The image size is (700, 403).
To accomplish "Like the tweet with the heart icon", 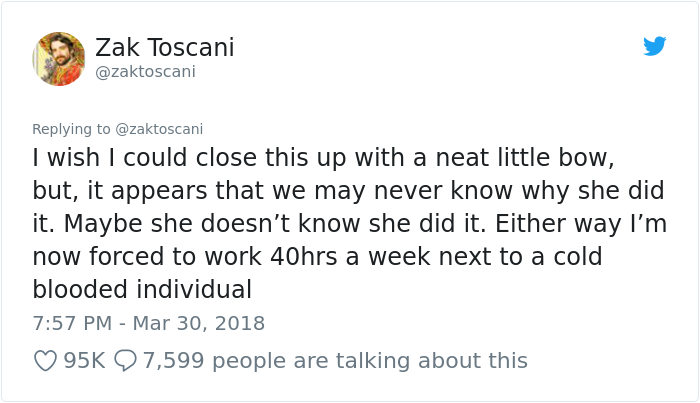I will 45,360.
